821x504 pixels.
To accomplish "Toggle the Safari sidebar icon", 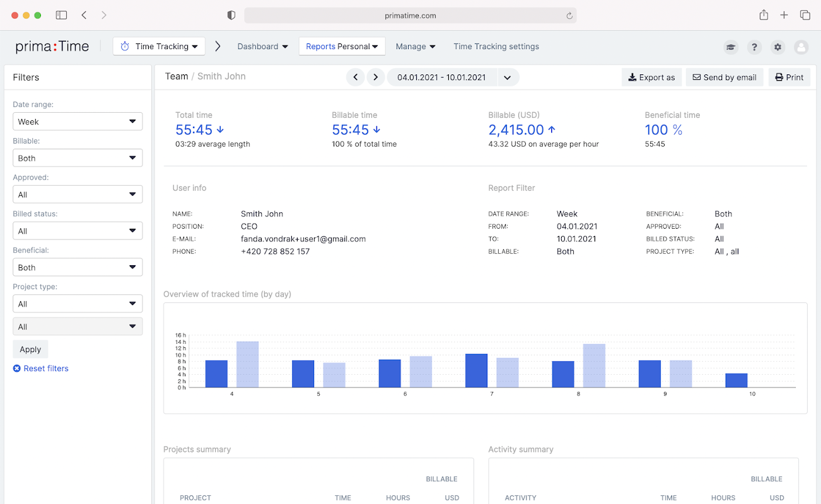I will tap(61, 15).
